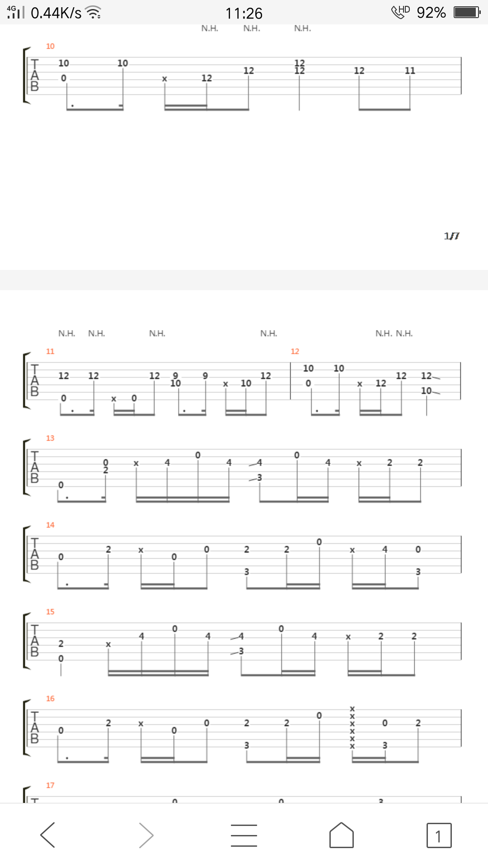Tap the browser back arrow
488x868 pixels.
coord(48,835)
